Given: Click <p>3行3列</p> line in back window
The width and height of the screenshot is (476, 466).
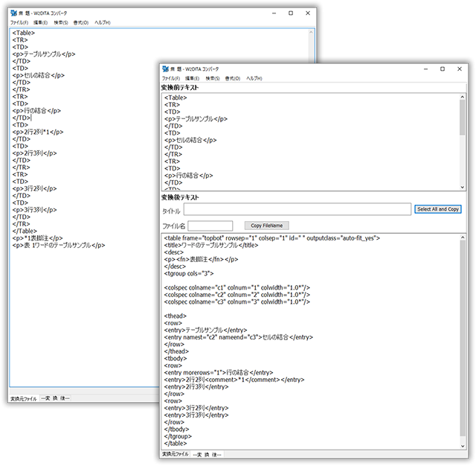Looking at the screenshot, I should (x=34, y=210).
